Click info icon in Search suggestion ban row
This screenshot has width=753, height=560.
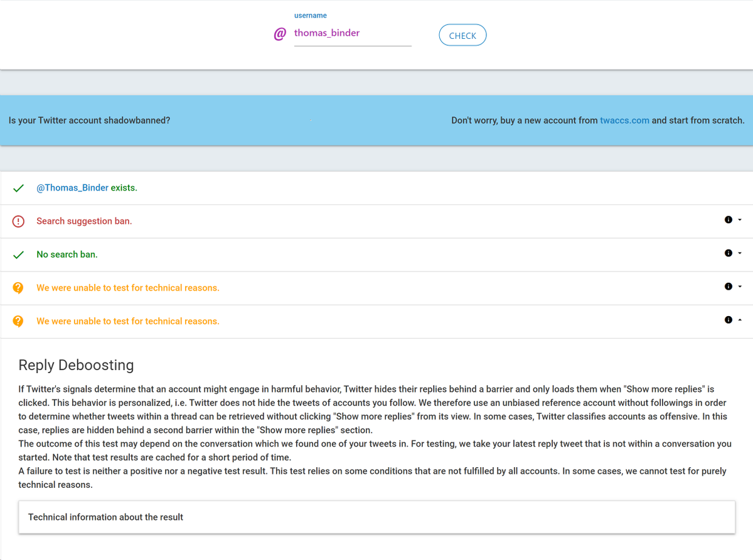pyautogui.click(x=729, y=219)
